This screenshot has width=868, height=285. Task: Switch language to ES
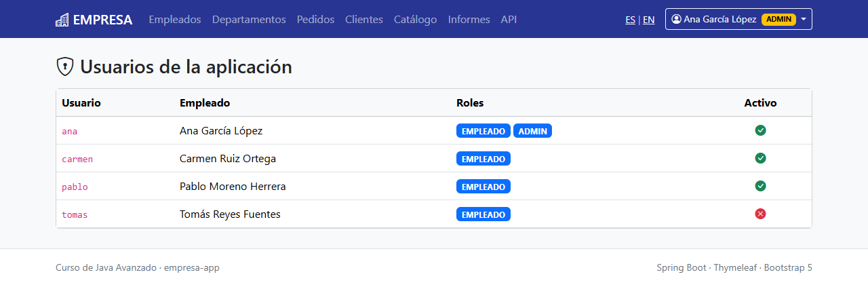(631, 20)
